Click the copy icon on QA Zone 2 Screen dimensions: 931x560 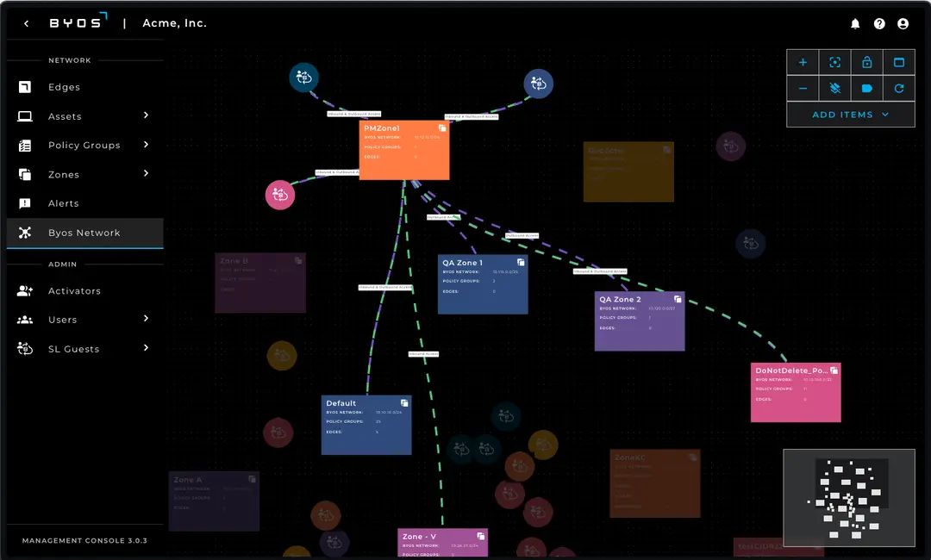coord(678,299)
